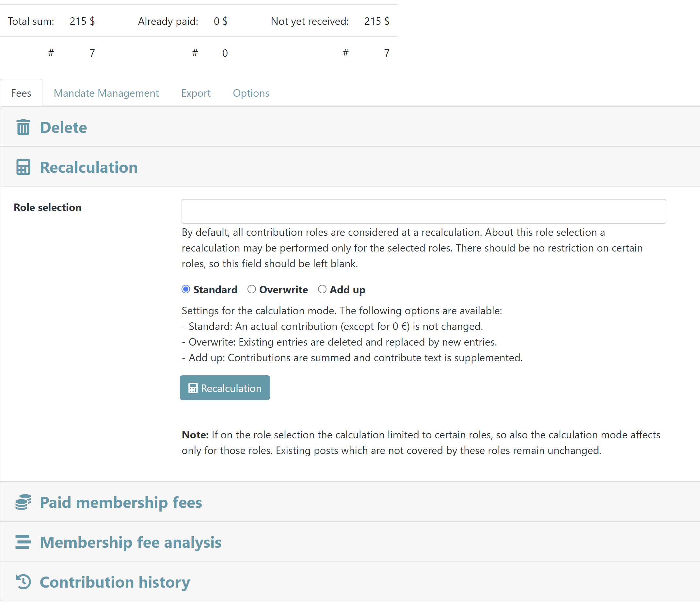Click the coins icon for Paid membership fees
This screenshot has width=700, height=602.
point(23,502)
